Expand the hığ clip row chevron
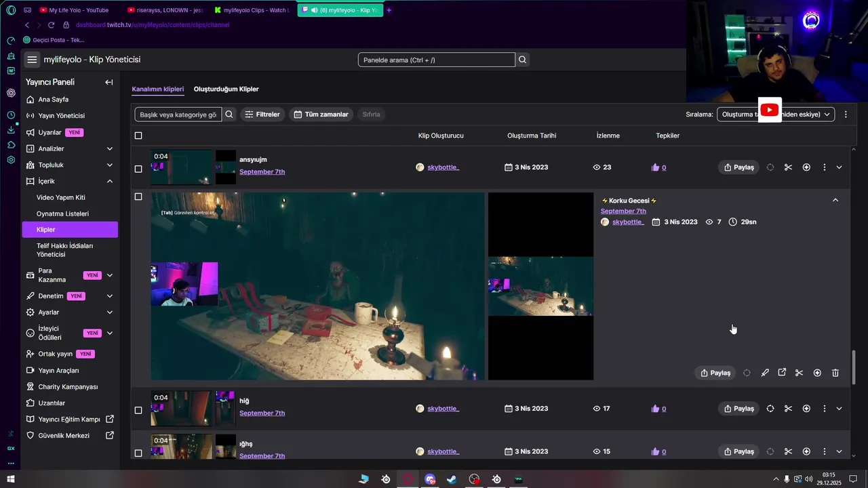This screenshot has width=868, height=488. [840, 409]
